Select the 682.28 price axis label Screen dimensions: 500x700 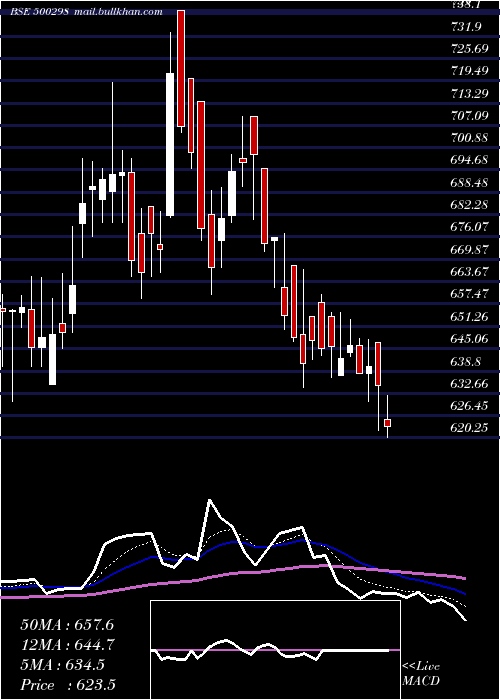point(469,204)
